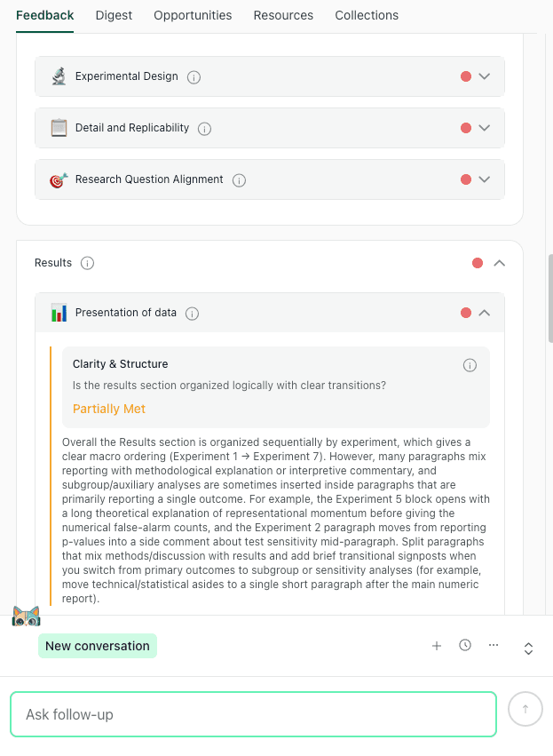Click the plus icon next to New conversation

pyautogui.click(x=437, y=646)
